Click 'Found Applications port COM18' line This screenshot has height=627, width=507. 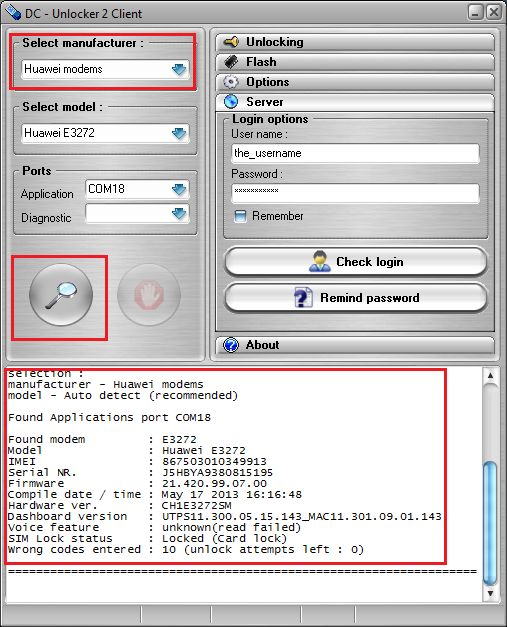(109, 417)
